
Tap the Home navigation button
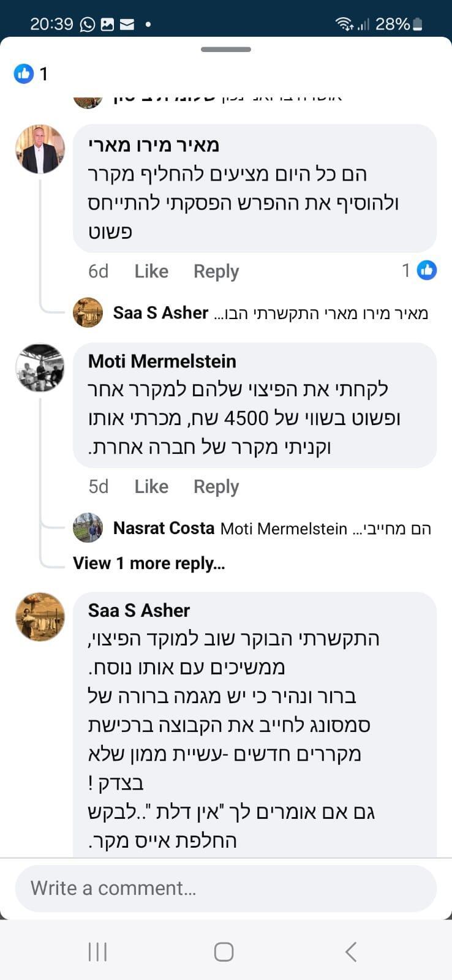[x=223, y=951]
